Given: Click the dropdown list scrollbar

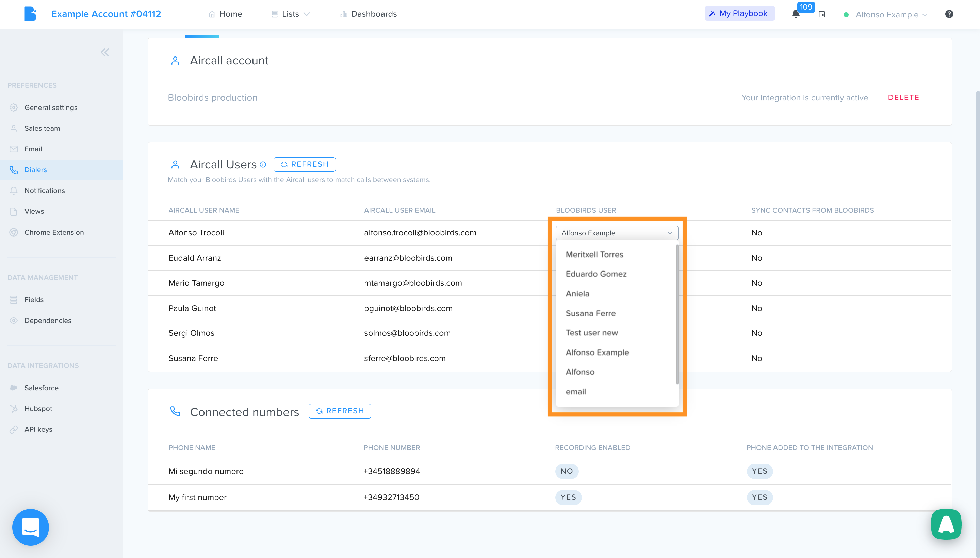Looking at the screenshot, I should pos(677,314).
